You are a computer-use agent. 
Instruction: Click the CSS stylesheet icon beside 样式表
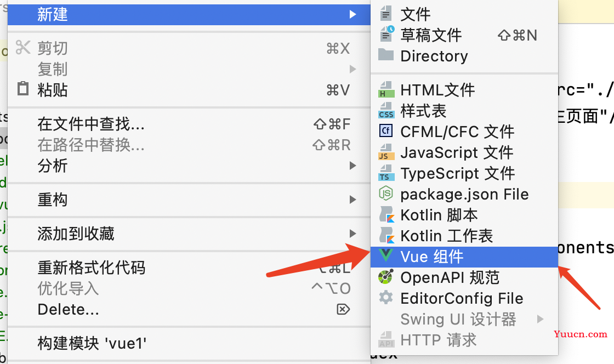[386, 110]
